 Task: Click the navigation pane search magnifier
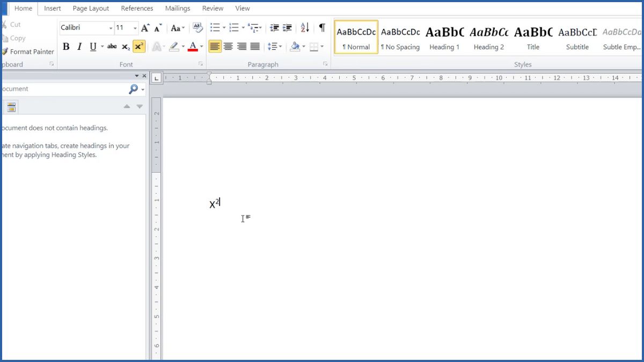pyautogui.click(x=133, y=89)
